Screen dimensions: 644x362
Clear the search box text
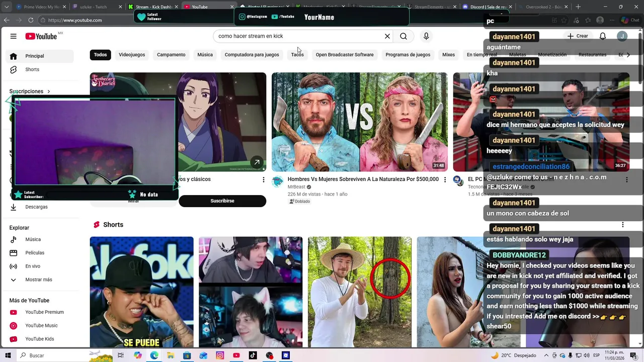pos(387,36)
